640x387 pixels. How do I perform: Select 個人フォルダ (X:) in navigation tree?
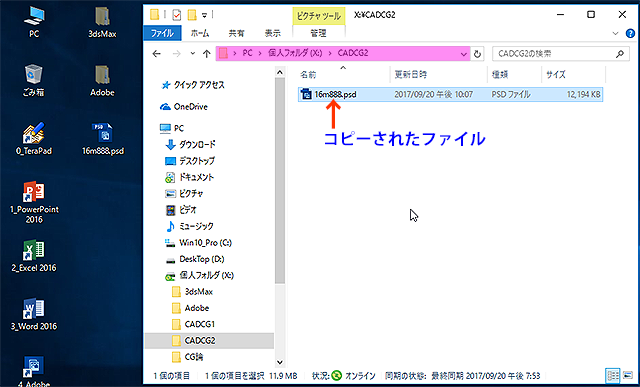(x=199, y=276)
